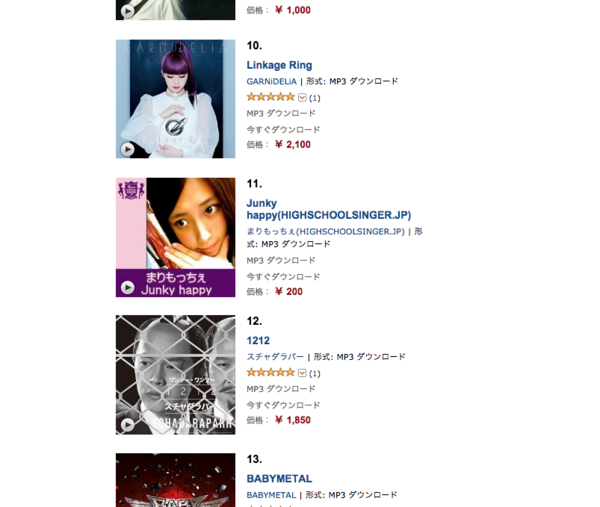Click five-star rating of 1212 album
Image resolution: width=600 pixels, height=507 pixels.
(271, 372)
